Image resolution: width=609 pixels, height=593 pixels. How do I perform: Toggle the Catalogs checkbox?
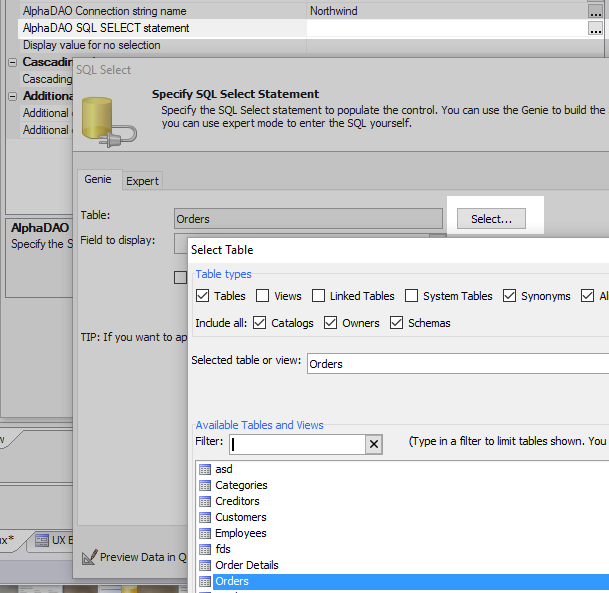tap(259, 323)
